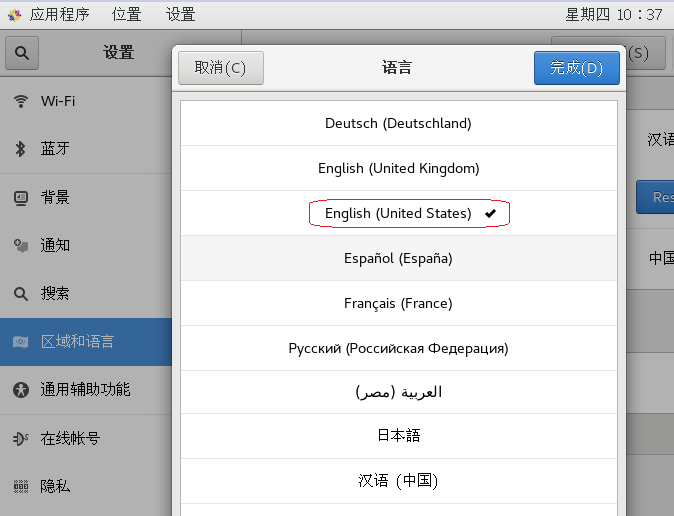Click the Wi-Fi signal icon in sidebar

(x=21, y=101)
